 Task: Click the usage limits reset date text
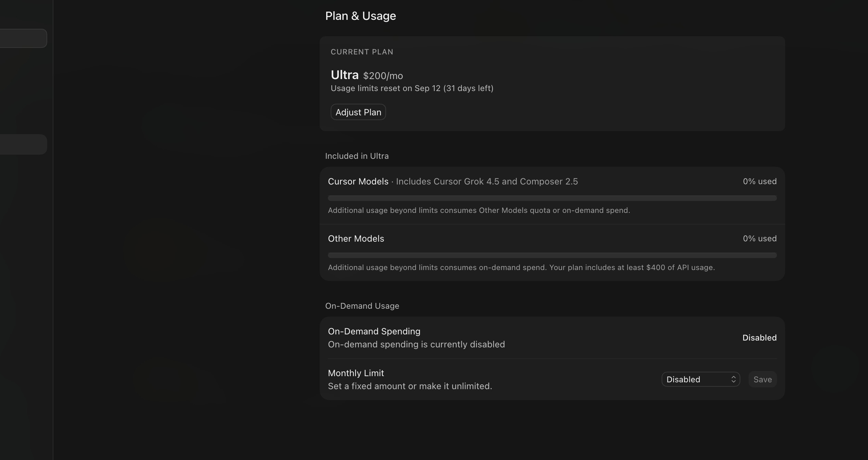(x=412, y=88)
